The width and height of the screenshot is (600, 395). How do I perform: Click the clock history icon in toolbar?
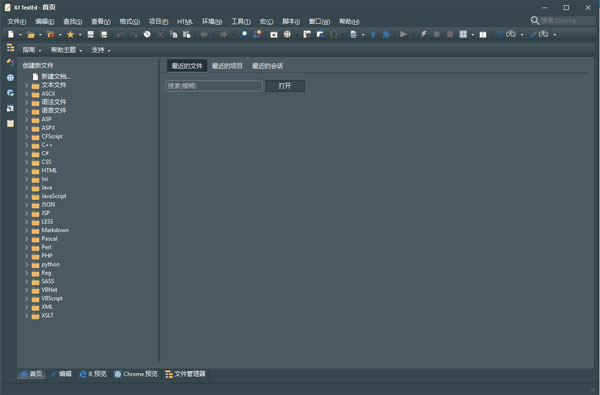(x=147, y=34)
